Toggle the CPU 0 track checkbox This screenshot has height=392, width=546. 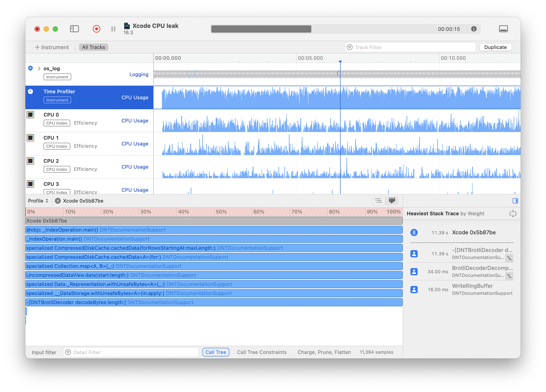31,115
